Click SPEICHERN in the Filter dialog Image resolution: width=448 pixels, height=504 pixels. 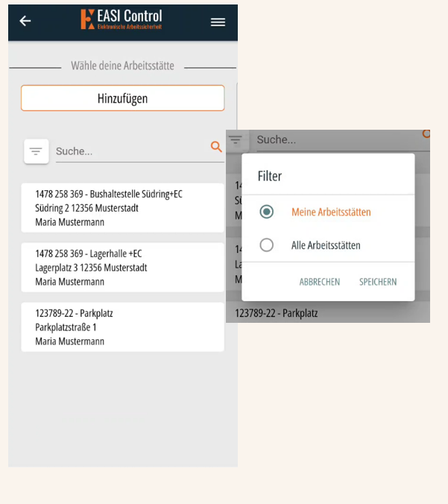click(x=378, y=282)
